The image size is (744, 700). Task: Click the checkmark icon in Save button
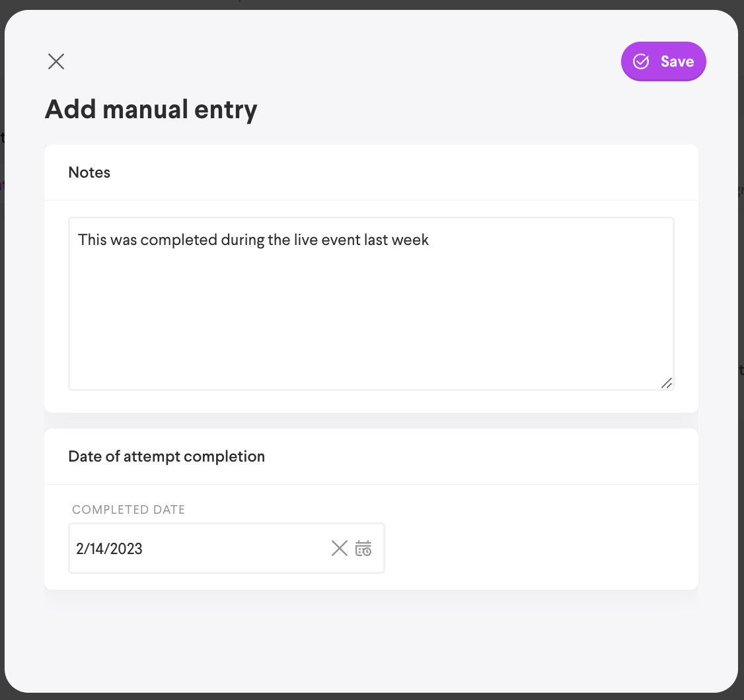pyautogui.click(x=641, y=61)
